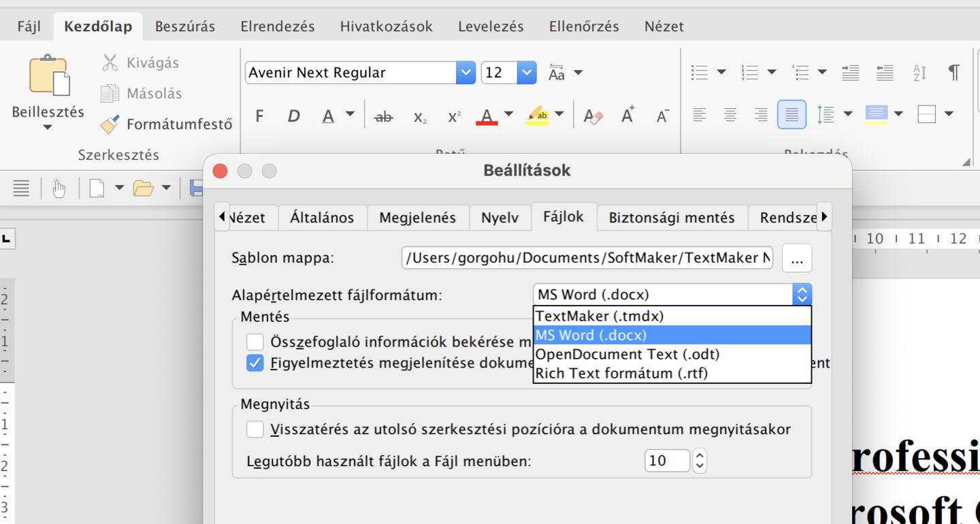Expand the change case dropdown arrow
This screenshot has height=524, width=980.
tap(578, 72)
